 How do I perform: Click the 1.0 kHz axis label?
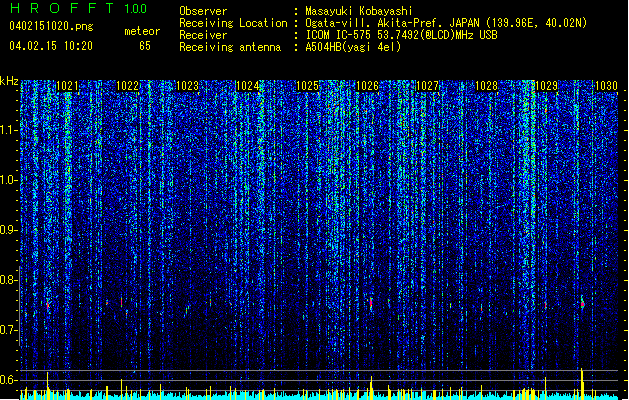[8, 180]
